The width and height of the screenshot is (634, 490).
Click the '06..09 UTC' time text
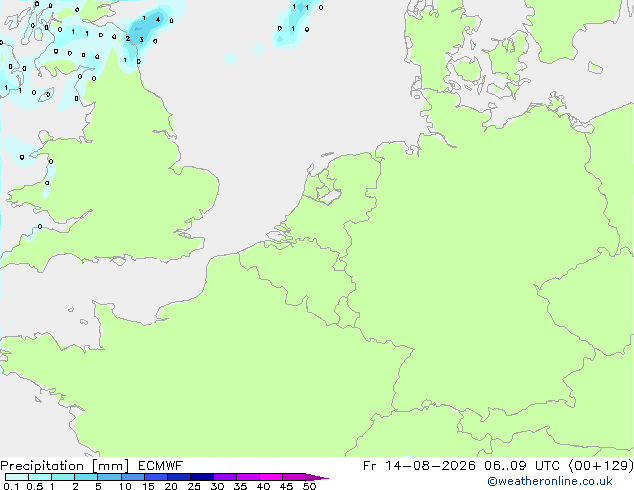point(522,466)
